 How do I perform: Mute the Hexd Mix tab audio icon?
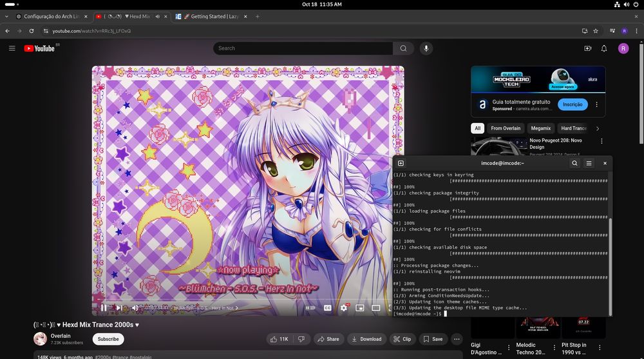coord(158,17)
